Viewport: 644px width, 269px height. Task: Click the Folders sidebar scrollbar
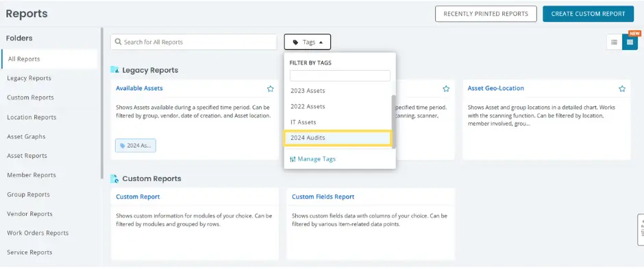click(102, 103)
